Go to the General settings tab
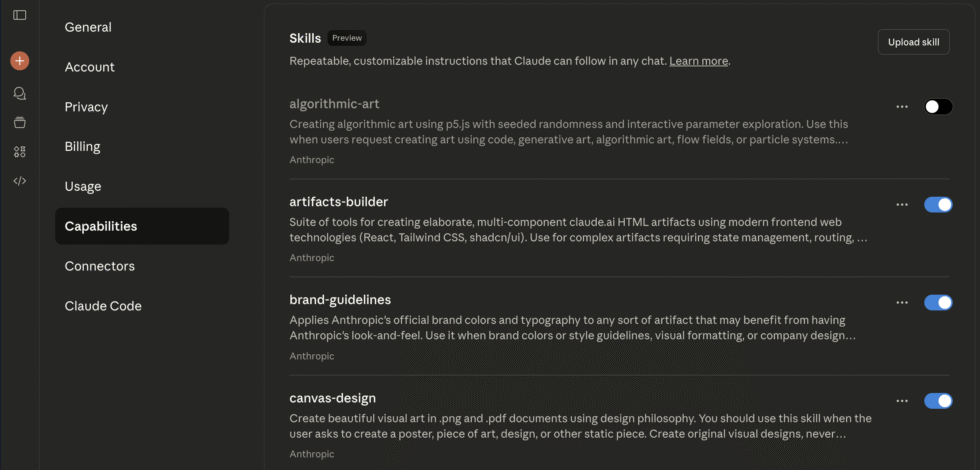 (x=88, y=27)
